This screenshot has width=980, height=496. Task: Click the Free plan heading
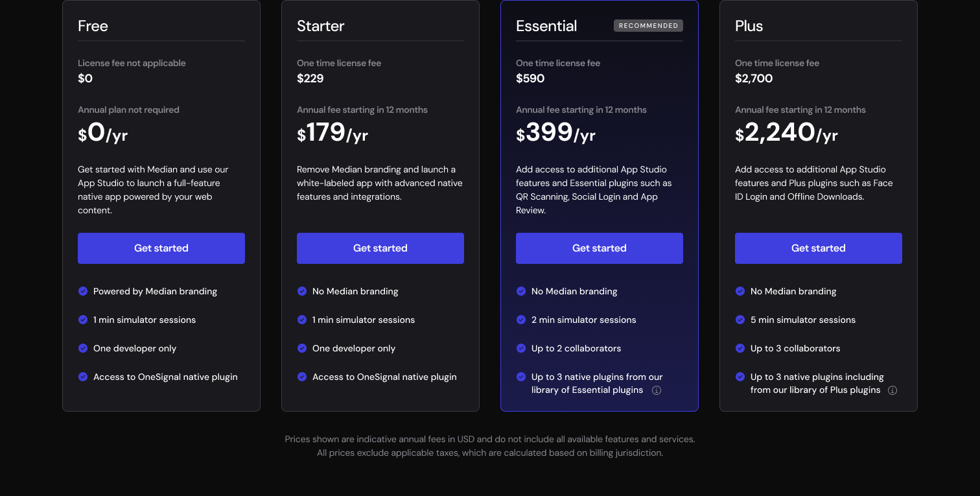coord(93,26)
